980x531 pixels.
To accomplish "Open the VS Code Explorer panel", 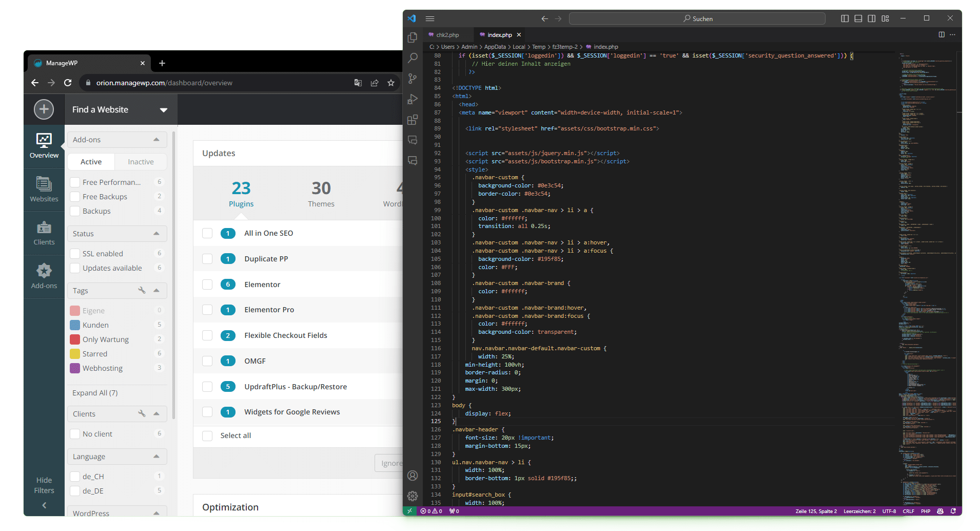I will [413, 37].
